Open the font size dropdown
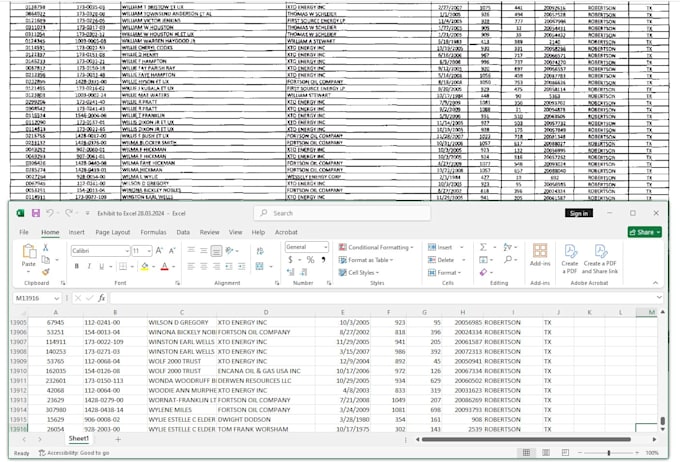This screenshot has width=680, height=462. 149,251
